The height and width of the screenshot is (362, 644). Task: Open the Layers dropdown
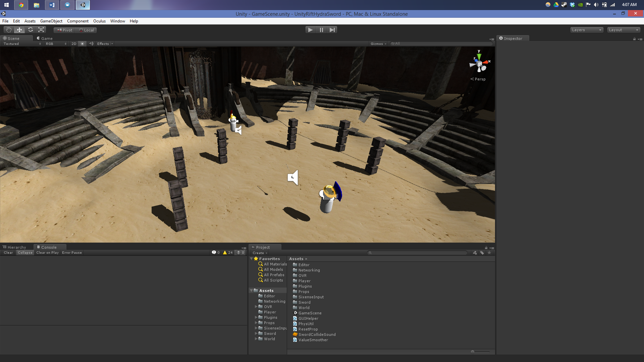[x=587, y=30]
